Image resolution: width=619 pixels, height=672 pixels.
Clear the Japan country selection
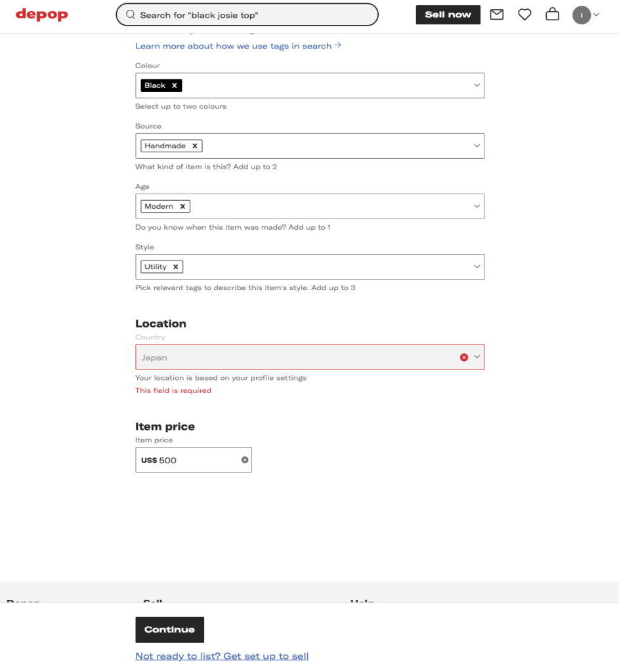(x=464, y=357)
